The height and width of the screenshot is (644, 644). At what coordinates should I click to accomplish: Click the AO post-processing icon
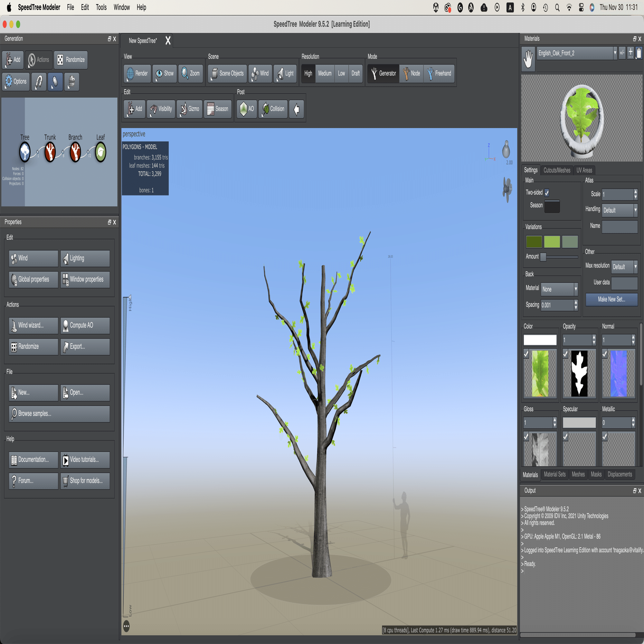(244, 109)
